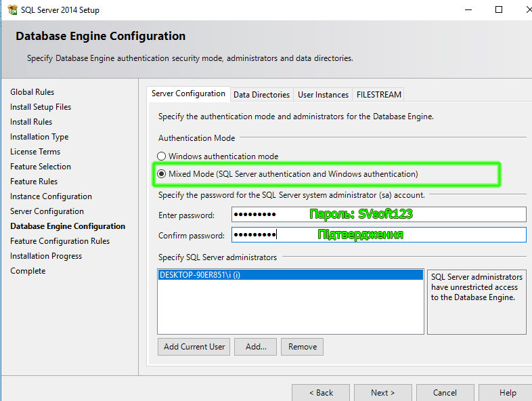
Task: Select Mixed Mode authentication radio button
Action: tap(162, 174)
